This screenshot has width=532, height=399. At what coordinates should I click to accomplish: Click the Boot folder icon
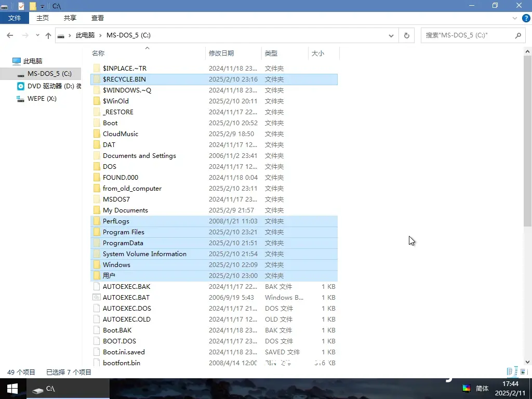pos(97,123)
